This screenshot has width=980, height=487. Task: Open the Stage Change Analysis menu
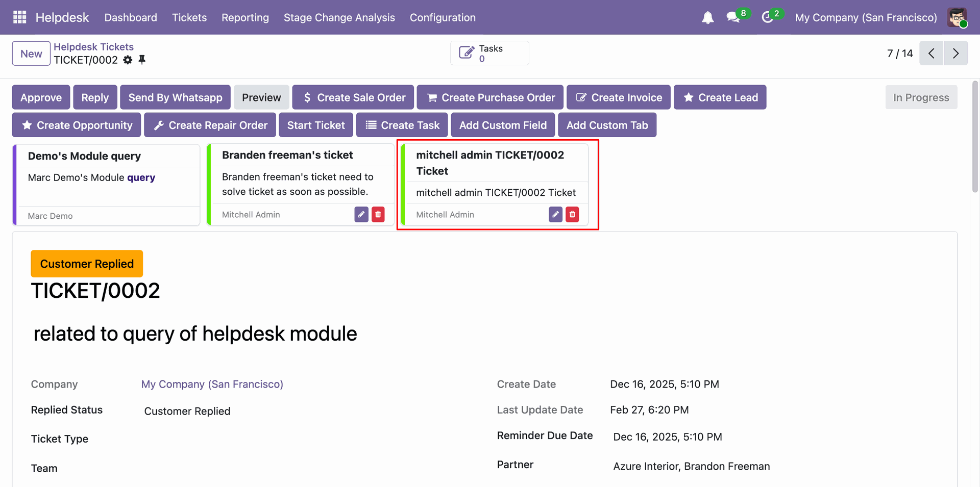pyautogui.click(x=339, y=17)
